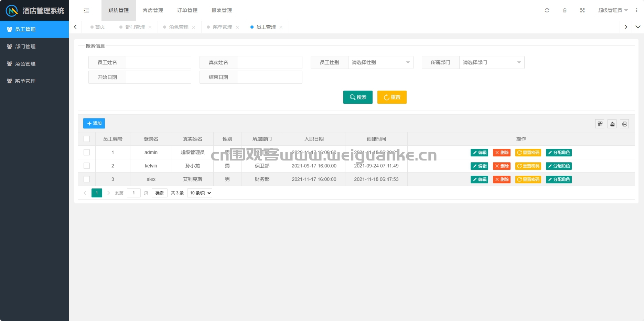Check the select-all checkbox in table header
This screenshot has width=644, height=321.
point(87,139)
